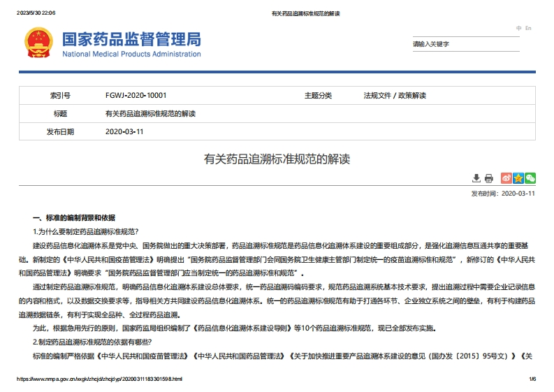Click the 一、标准的编制背景和依据 section heading
Screen dimensions: 554x392
click(74, 218)
